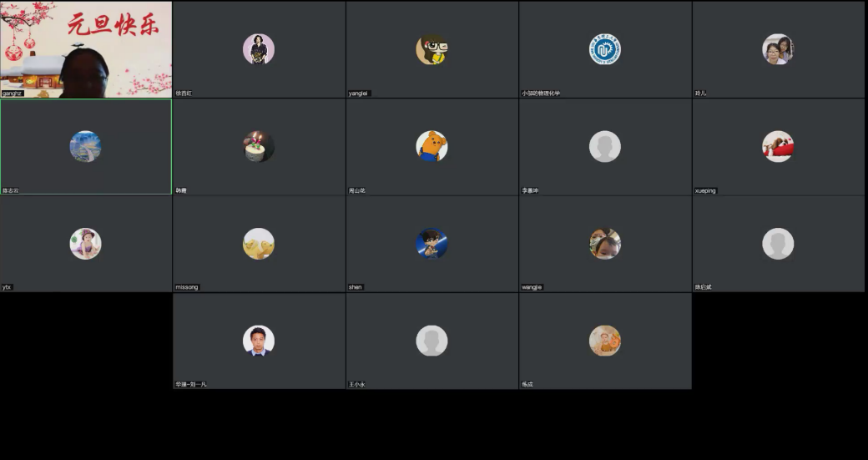This screenshot has width=868, height=460.
Task: Click yanglei's glasses cartoon avatar
Action: click(x=431, y=49)
